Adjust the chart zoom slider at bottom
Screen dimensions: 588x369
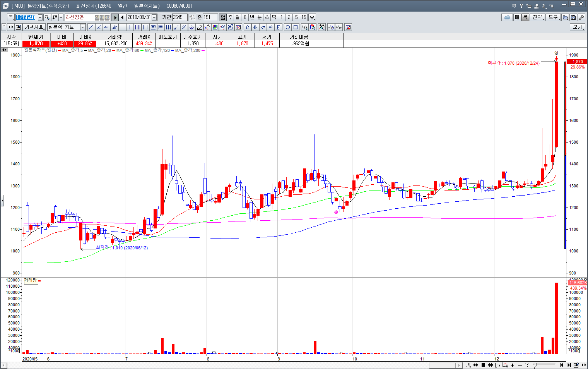point(545,365)
